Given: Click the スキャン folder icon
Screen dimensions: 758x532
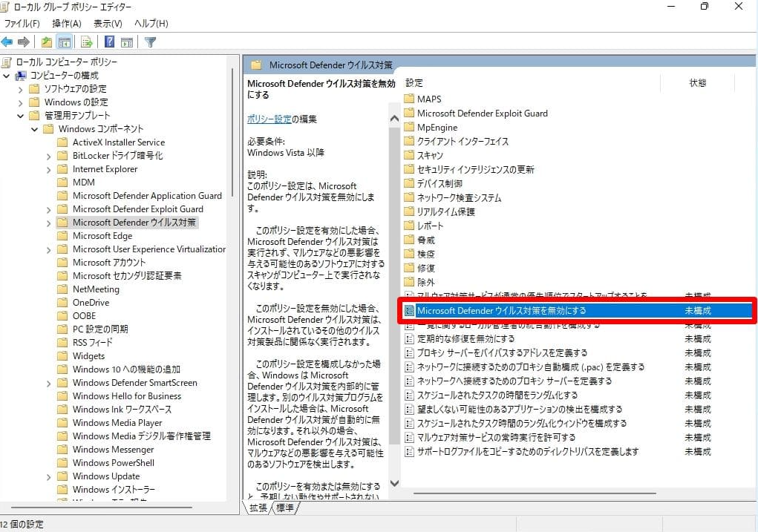Looking at the screenshot, I should (x=409, y=155).
